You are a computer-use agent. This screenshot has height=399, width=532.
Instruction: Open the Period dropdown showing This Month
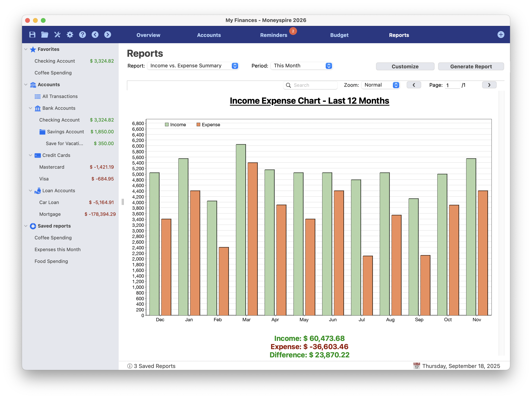[x=302, y=65]
